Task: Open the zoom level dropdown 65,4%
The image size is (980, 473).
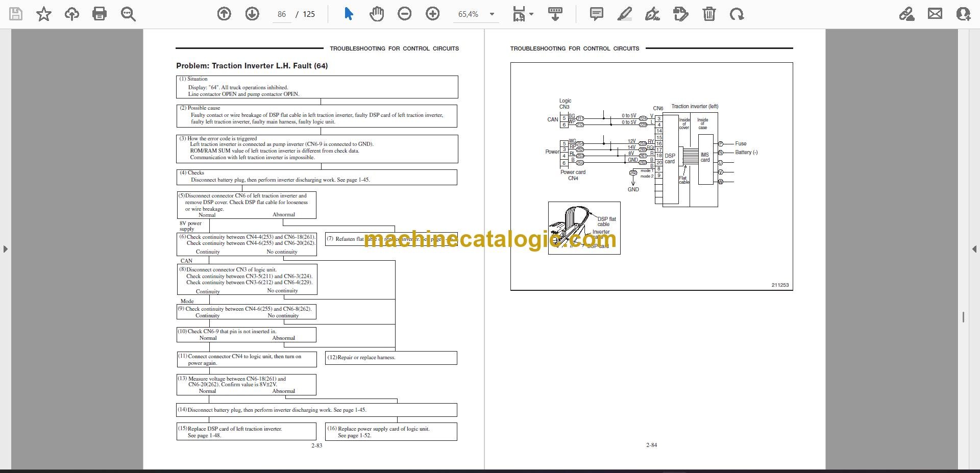Action: coord(477,14)
